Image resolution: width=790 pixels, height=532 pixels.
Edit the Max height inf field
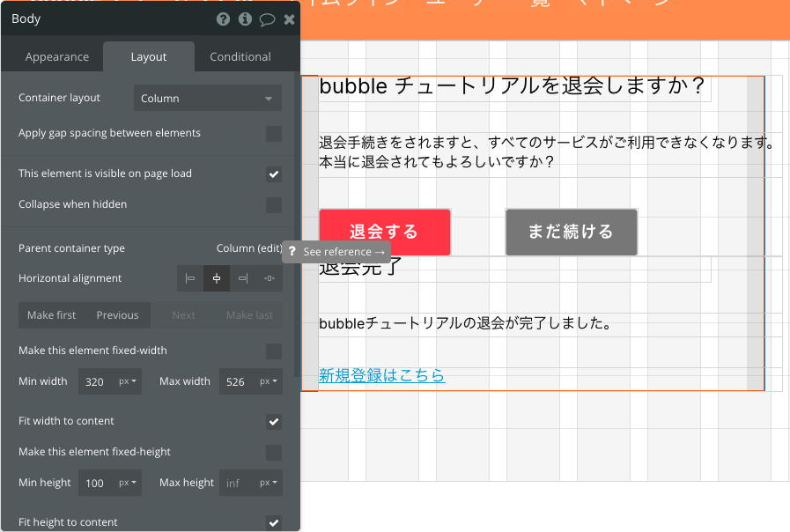click(238, 483)
